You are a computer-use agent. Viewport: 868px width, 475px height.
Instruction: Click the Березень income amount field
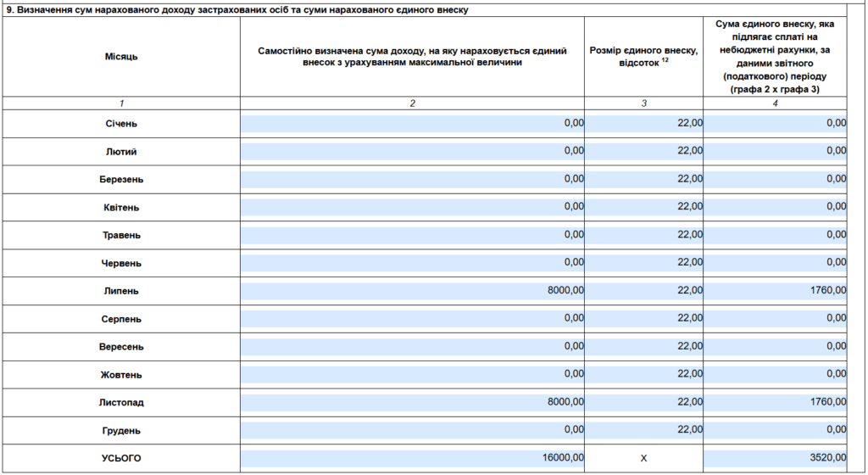point(412,179)
